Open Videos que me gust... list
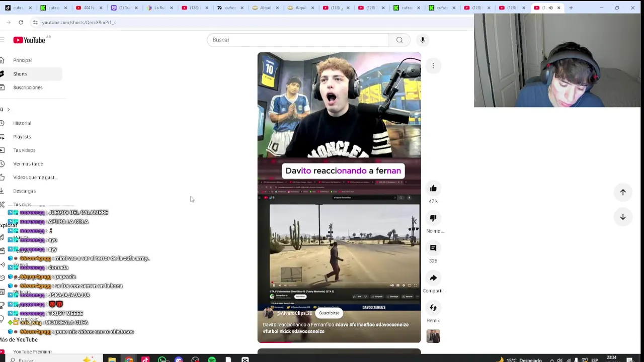Image resolution: width=644 pixels, height=362 pixels. point(35,177)
